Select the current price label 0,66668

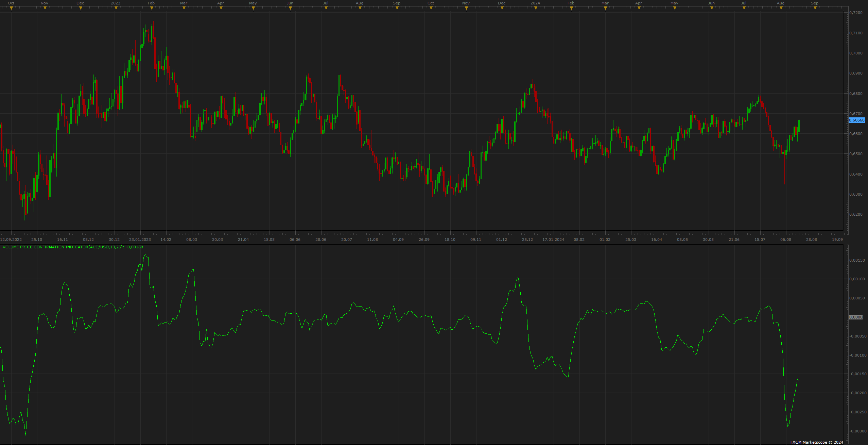[856, 120]
